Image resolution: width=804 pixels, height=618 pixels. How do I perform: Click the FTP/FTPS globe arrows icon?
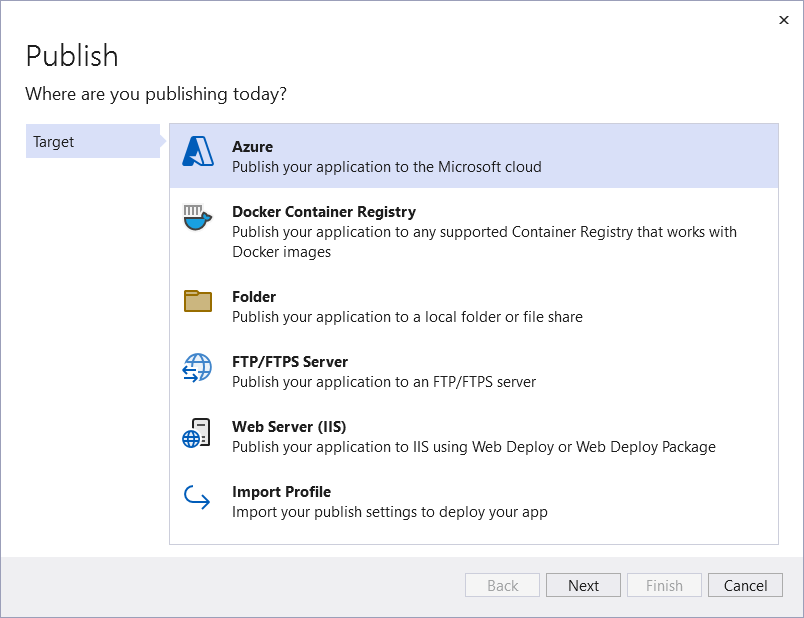[x=197, y=368]
